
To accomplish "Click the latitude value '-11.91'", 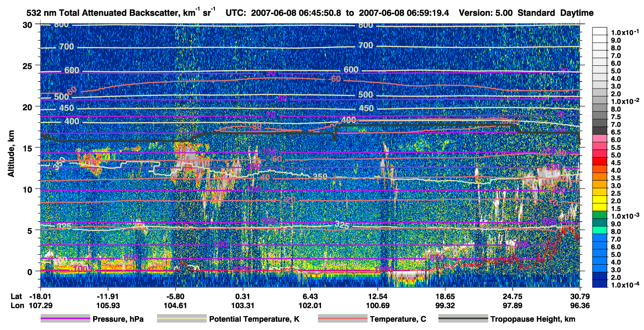I will click(108, 296).
